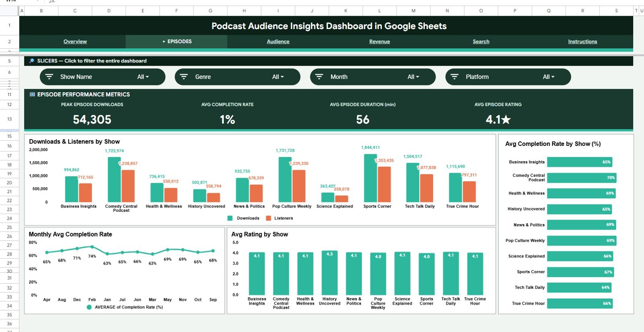Click the Pop Culture Weekly listeners bar 1,239,330

[299, 186]
